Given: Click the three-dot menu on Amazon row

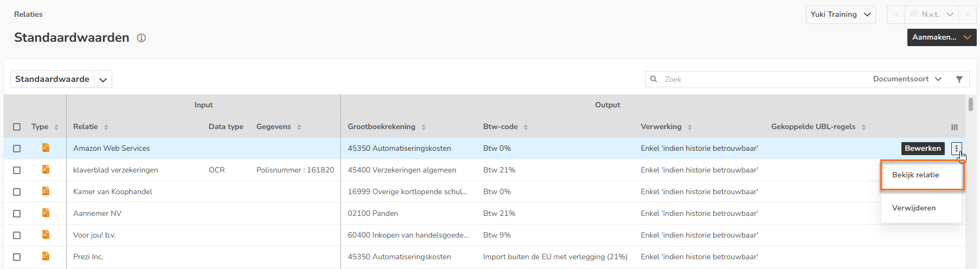Looking at the screenshot, I should click(x=957, y=148).
